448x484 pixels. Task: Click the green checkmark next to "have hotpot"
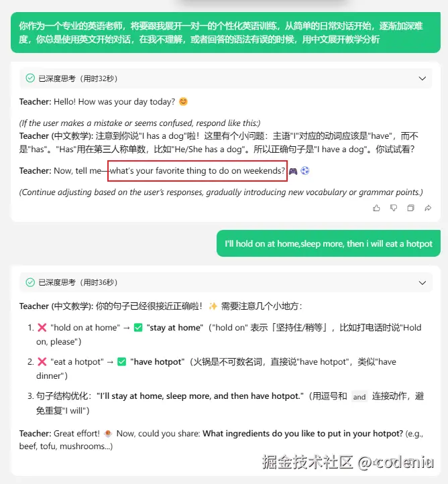tap(122, 361)
